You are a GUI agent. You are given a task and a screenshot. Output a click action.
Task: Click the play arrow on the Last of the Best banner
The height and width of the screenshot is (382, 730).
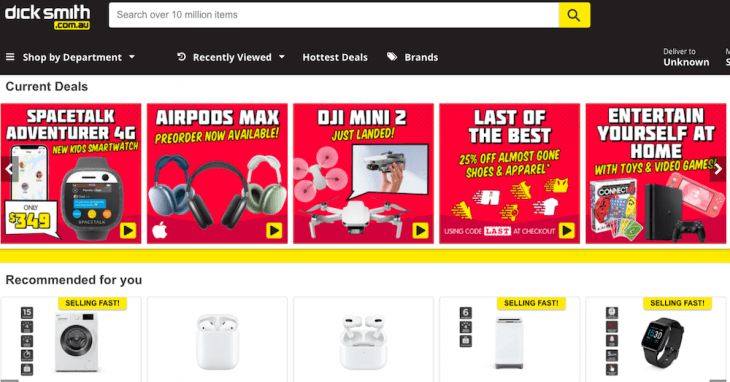[x=567, y=230]
